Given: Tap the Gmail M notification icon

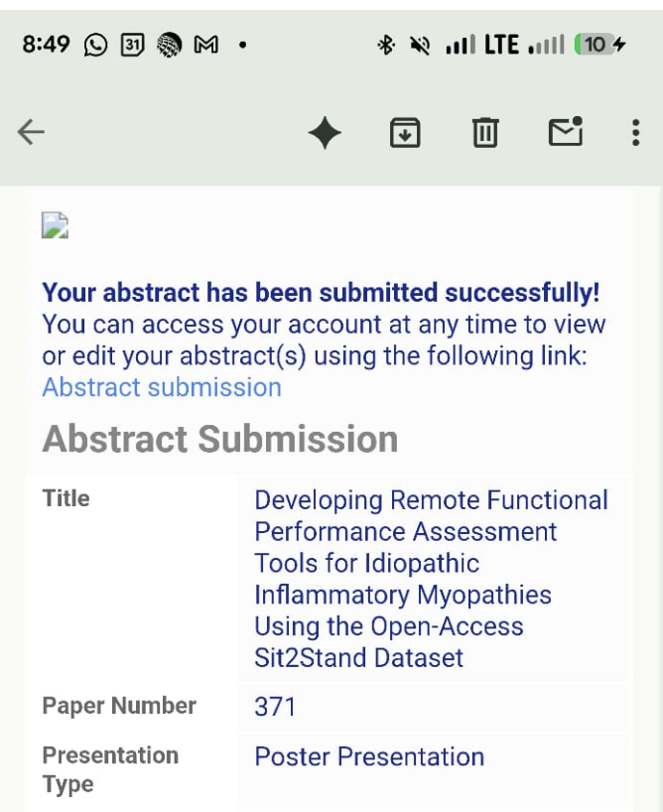Looking at the screenshot, I should coord(205,45).
